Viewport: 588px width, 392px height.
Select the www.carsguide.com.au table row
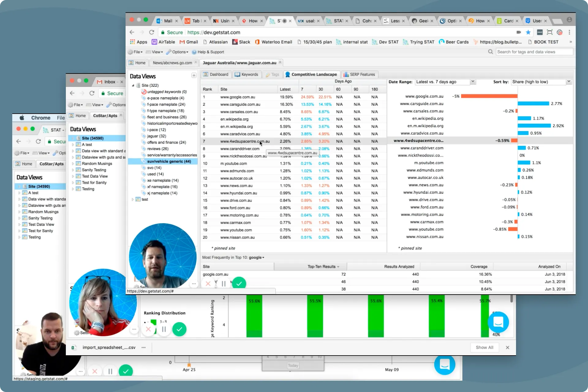point(293,104)
